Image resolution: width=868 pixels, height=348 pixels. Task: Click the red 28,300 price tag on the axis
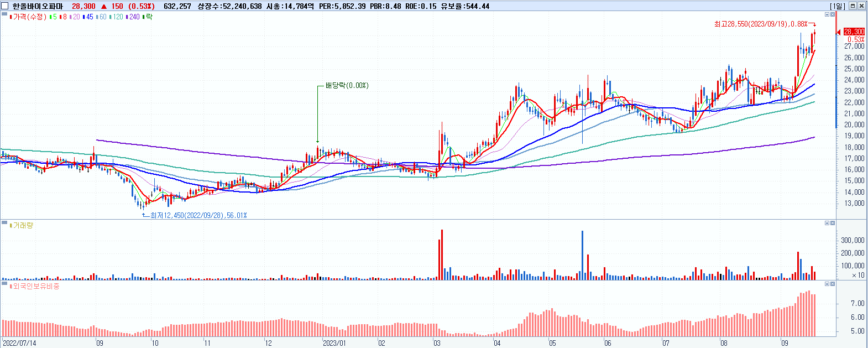click(854, 32)
